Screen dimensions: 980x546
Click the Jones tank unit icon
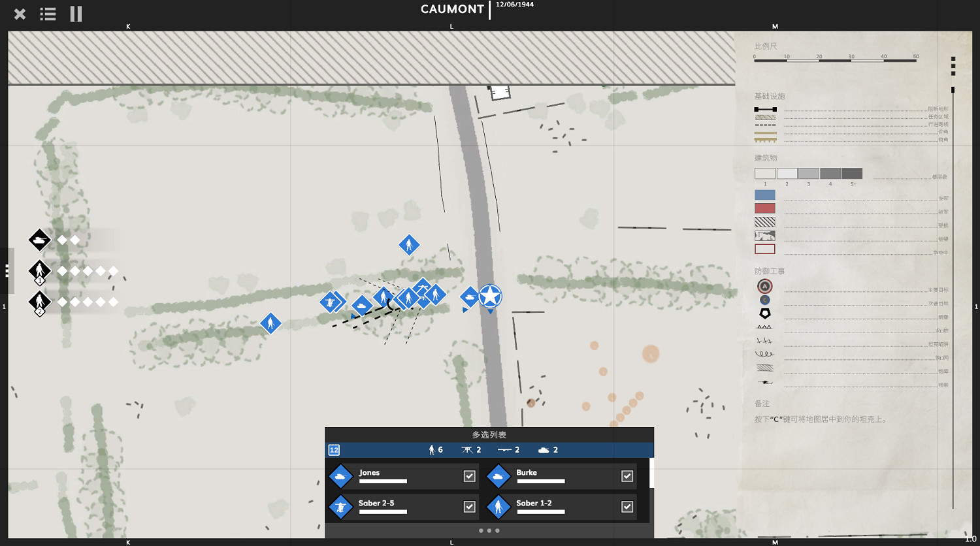tap(340, 477)
